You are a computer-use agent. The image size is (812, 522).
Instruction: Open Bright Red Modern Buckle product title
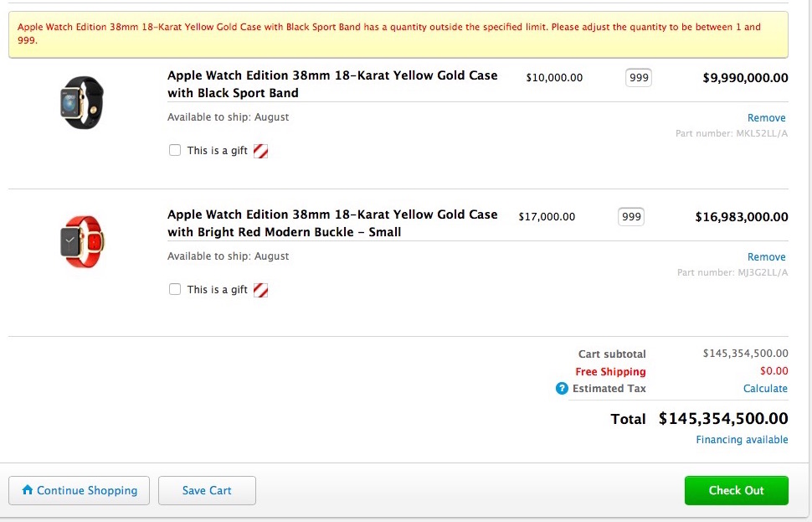coord(332,223)
